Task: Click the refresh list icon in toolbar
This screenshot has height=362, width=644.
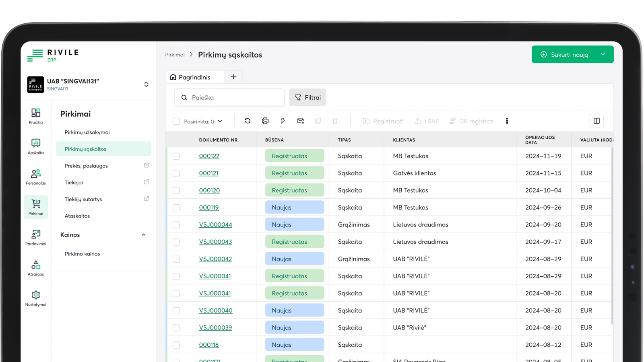Action: [x=248, y=121]
